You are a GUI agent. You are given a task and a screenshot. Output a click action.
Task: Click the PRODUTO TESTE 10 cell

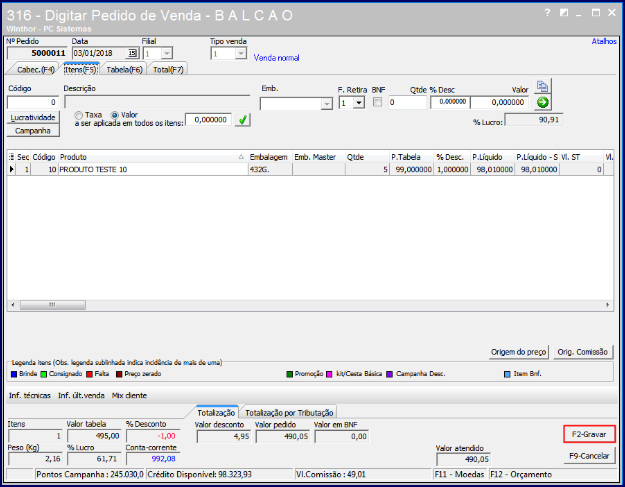[x=153, y=169]
